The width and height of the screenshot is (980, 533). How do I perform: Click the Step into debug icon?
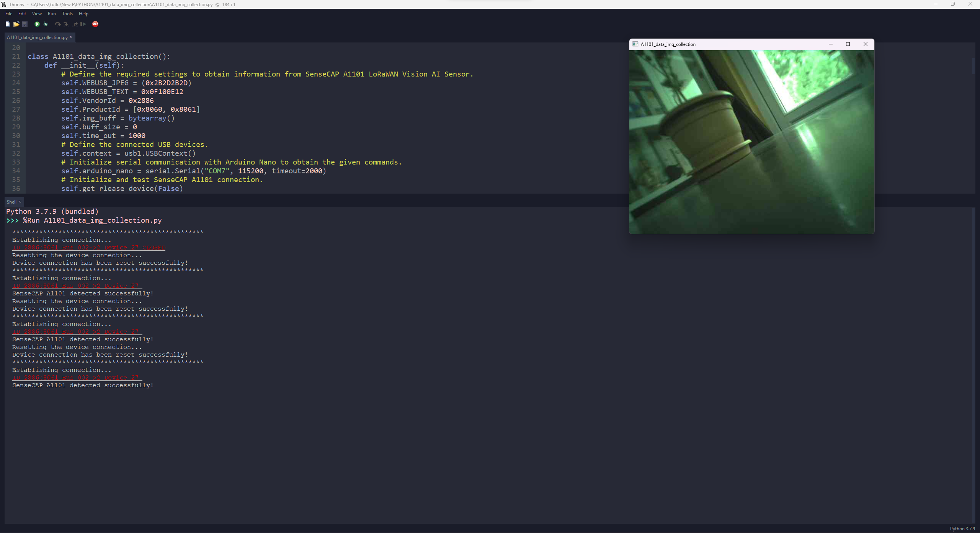tap(65, 24)
